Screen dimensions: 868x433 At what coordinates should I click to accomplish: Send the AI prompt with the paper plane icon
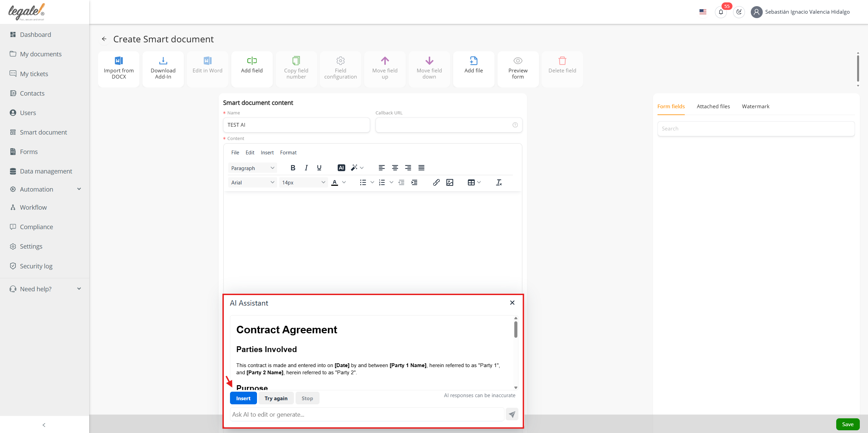coord(512,414)
